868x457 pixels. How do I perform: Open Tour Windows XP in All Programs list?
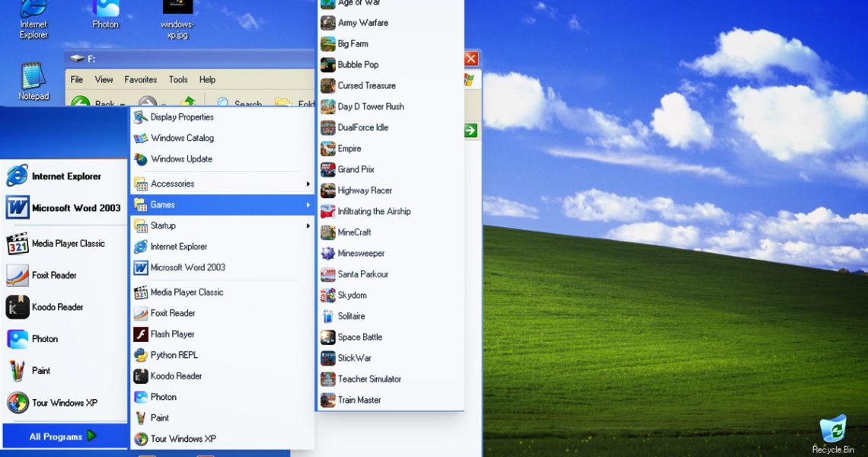point(222,439)
